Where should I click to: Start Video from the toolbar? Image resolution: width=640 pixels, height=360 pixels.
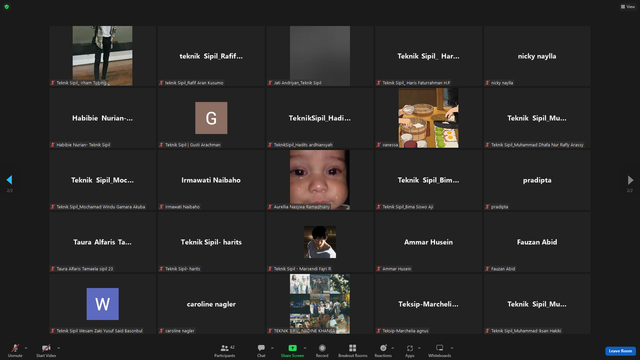[46, 350]
